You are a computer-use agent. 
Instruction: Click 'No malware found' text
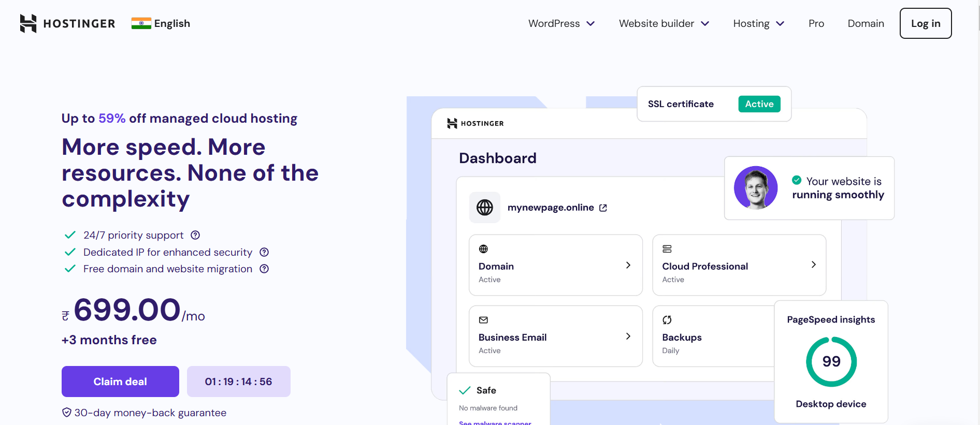488,408
